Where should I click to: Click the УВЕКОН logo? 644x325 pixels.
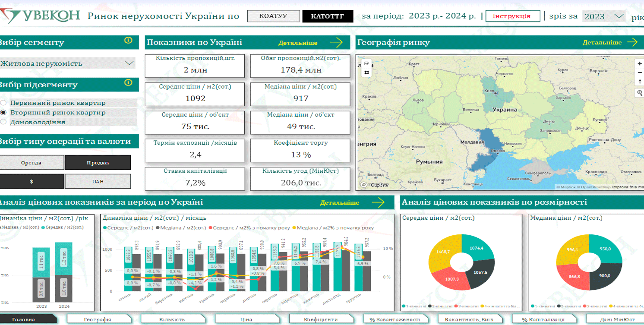[40, 16]
